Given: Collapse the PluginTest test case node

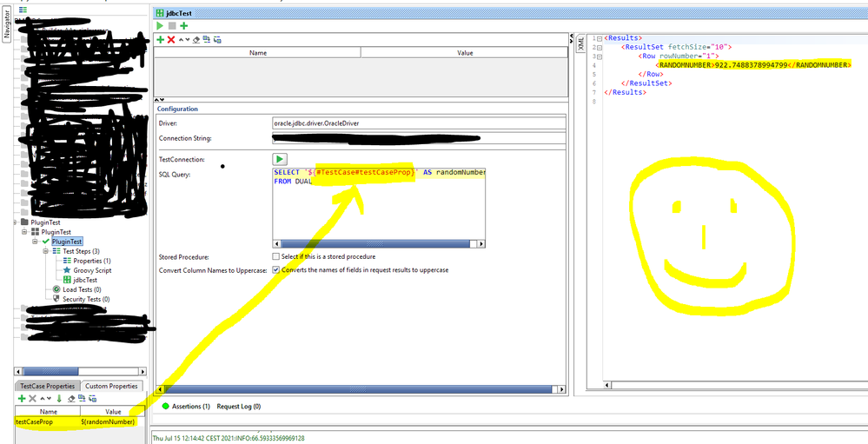Looking at the screenshot, I should 36,242.
